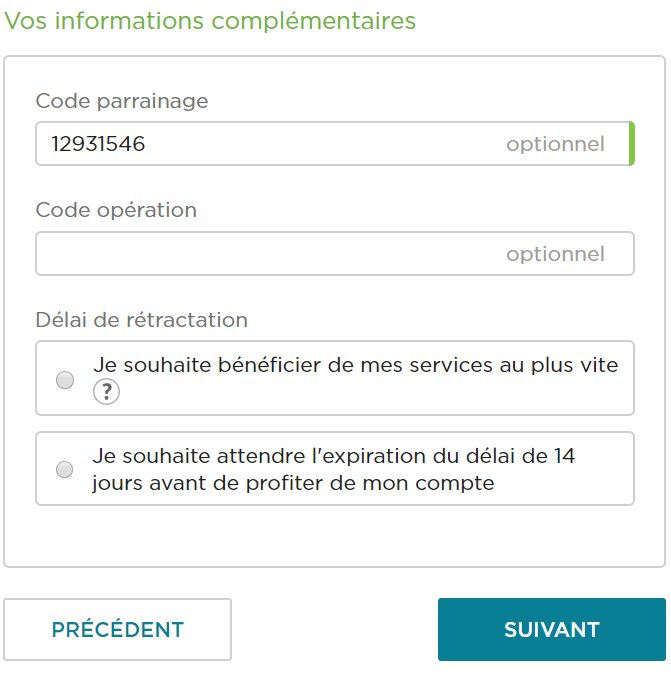Click blank space between PRÉCÉDENT and SUIVANT
Image resolution: width=671 pixels, height=683 pixels.
335,630
